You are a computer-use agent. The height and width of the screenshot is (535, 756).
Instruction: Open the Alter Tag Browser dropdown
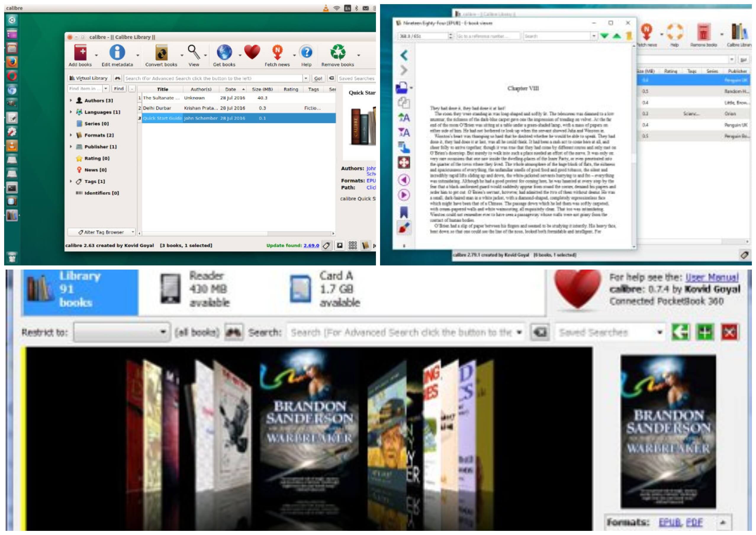[102, 232]
